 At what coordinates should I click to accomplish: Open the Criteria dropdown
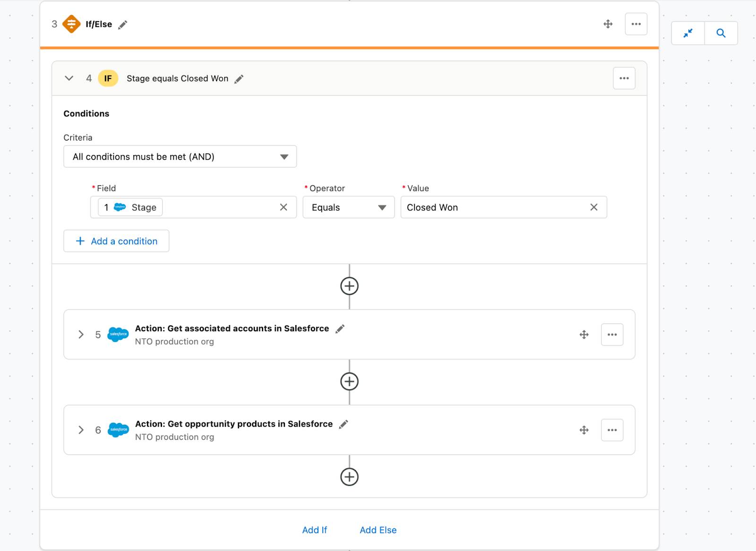point(180,156)
